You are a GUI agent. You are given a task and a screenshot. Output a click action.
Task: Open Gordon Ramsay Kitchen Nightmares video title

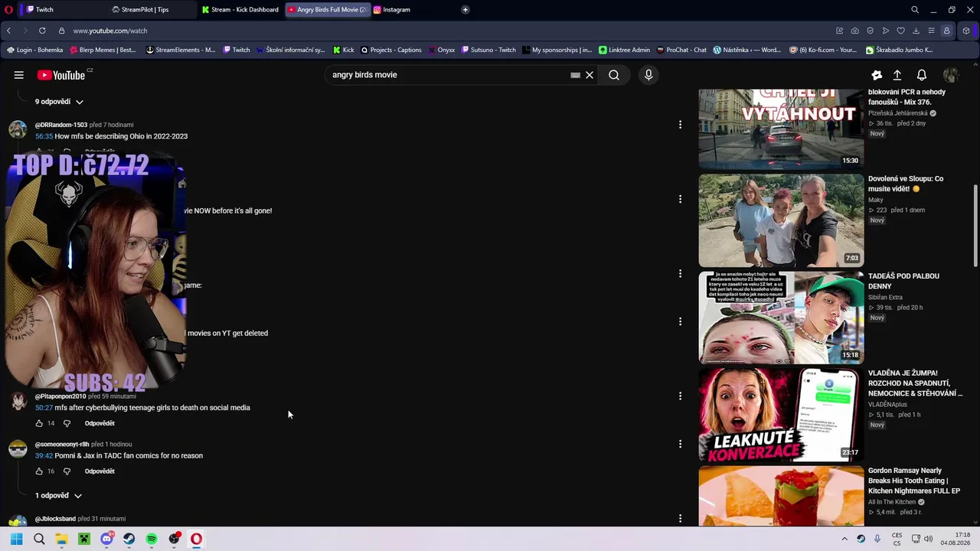[x=914, y=481]
